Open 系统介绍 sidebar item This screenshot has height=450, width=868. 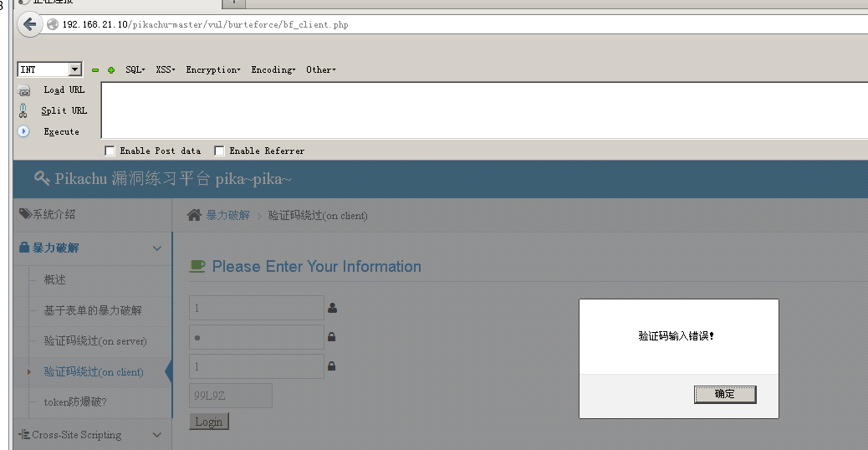(93, 214)
